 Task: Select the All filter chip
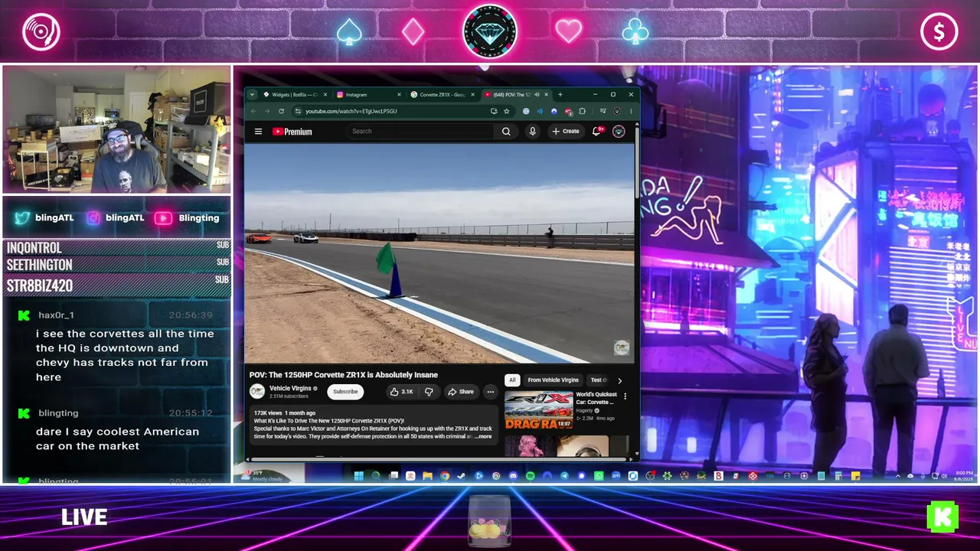pos(512,380)
